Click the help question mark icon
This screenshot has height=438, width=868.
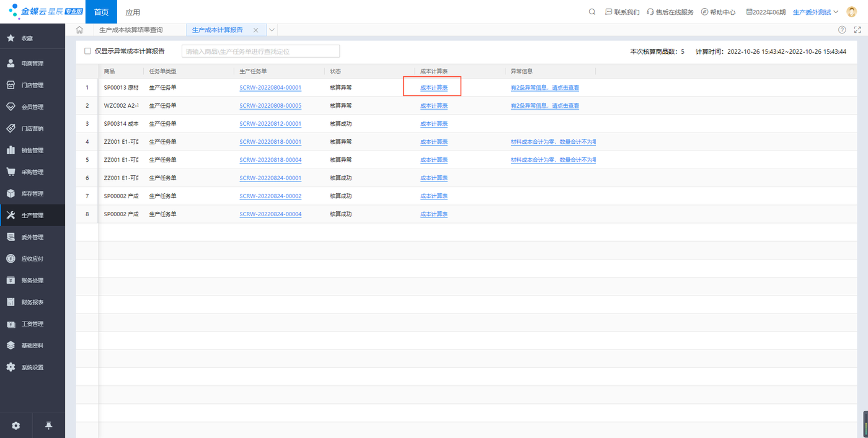point(842,30)
